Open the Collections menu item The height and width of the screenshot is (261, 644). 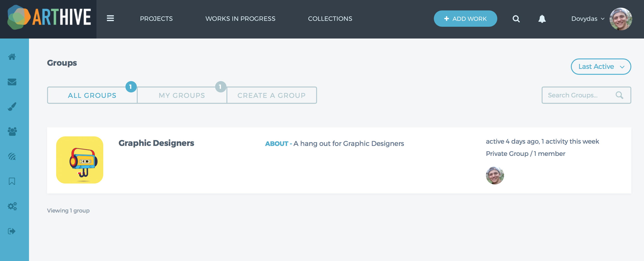coord(330,19)
